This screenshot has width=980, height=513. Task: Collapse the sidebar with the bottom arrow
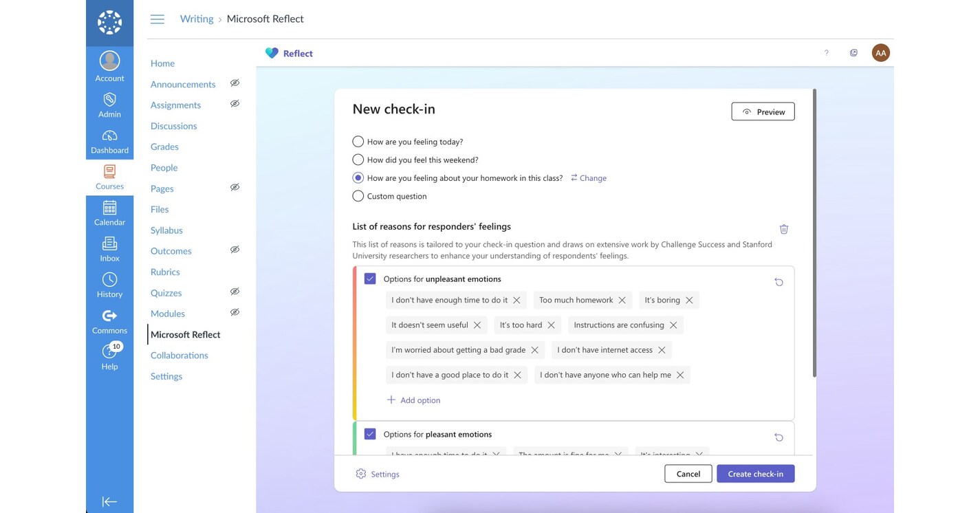click(109, 501)
